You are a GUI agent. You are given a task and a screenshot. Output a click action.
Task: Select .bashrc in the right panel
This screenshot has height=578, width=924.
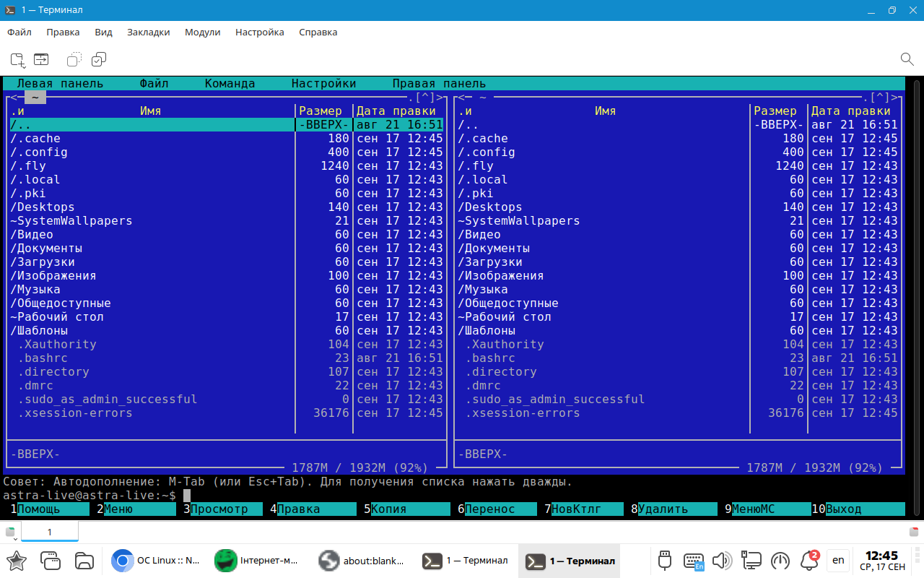click(490, 358)
